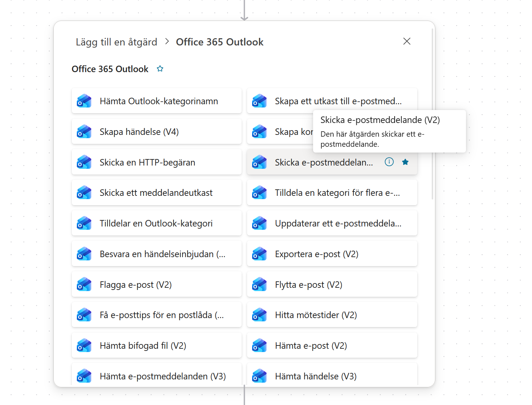Click the action list vertical scrollbar

pos(432,114)
